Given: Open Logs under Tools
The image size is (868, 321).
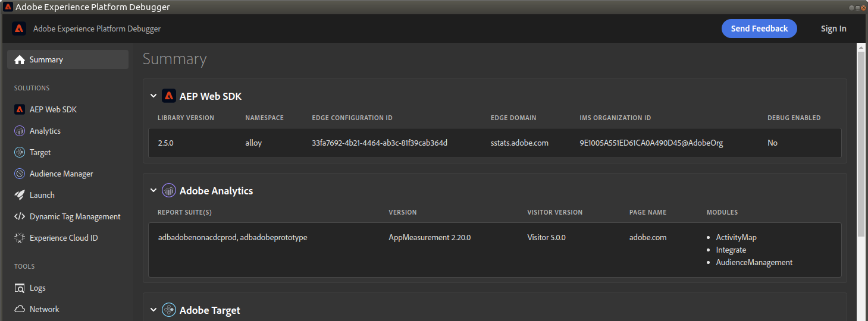Looking at the screenshot, I should (68, 288).
